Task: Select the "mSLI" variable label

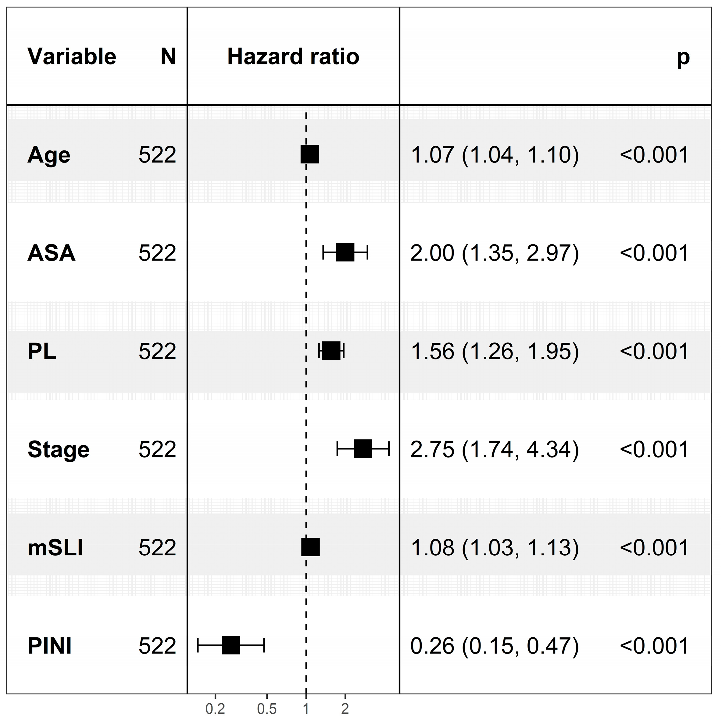Action: 55,547
